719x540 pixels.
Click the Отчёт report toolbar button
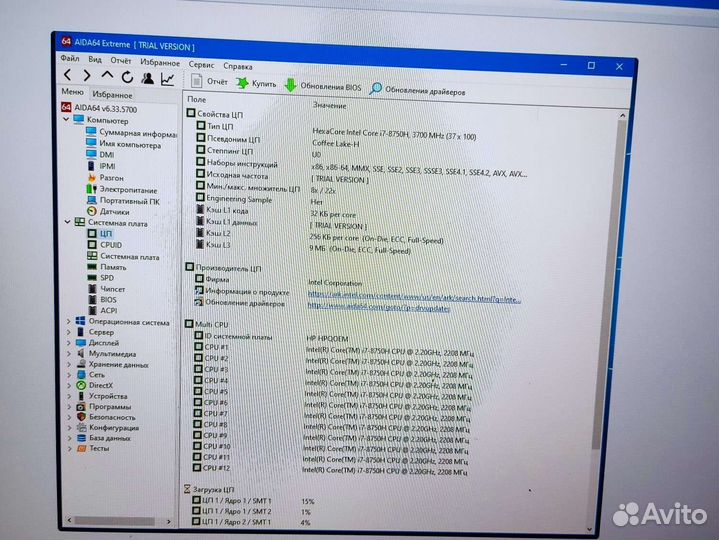[209, 81]
